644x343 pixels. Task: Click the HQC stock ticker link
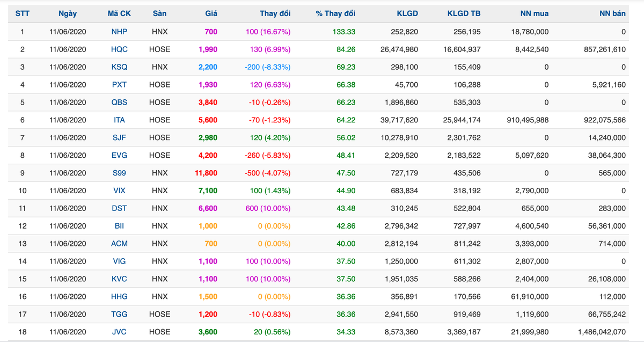click(119, 49)
